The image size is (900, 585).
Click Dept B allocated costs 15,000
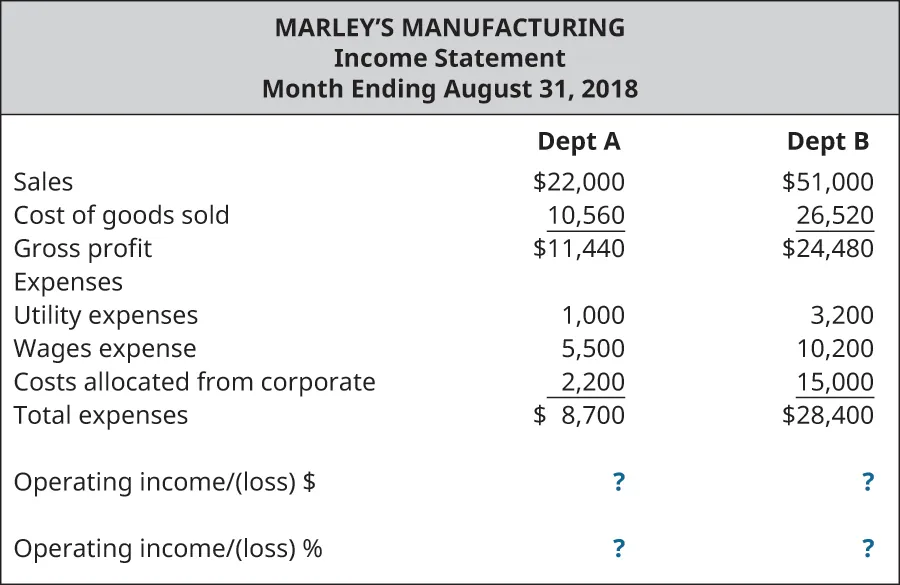coord(836,382)
